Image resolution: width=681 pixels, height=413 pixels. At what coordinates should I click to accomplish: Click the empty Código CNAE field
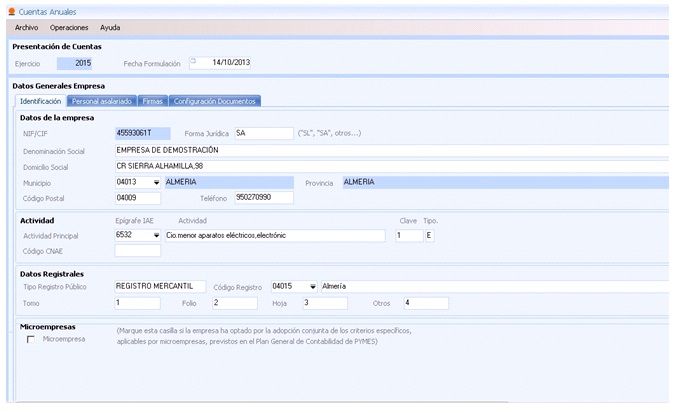[137, 251]
